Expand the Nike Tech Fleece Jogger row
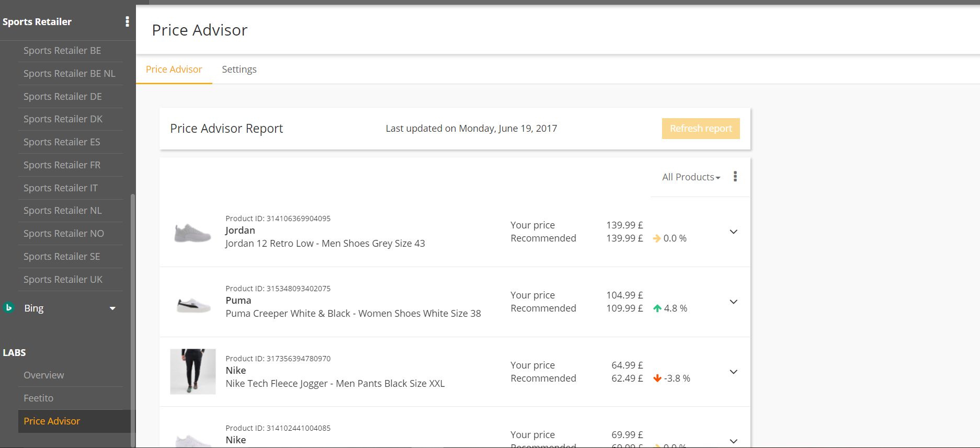The height and width of the screenshot is (448, 980). pos(734,372)
